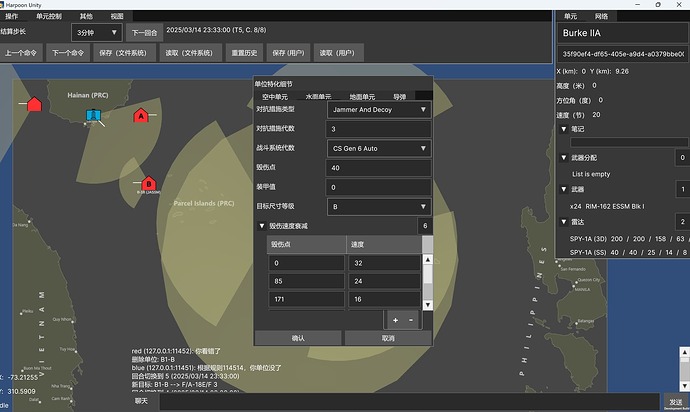Add a row with the plus button
Image resolution: width=690 pixels, height=412 pixels.
(395, 320)
